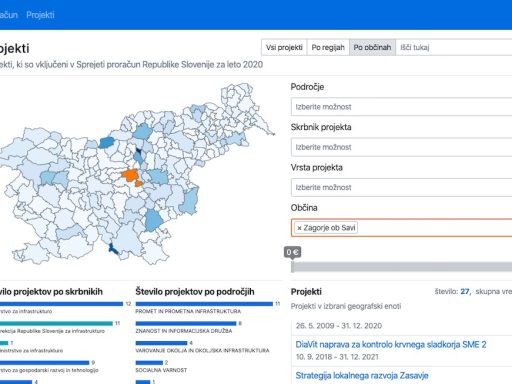Open the Projekti navigation link
The height and width of the screenshot is (384, 512).
coord(40,15)
